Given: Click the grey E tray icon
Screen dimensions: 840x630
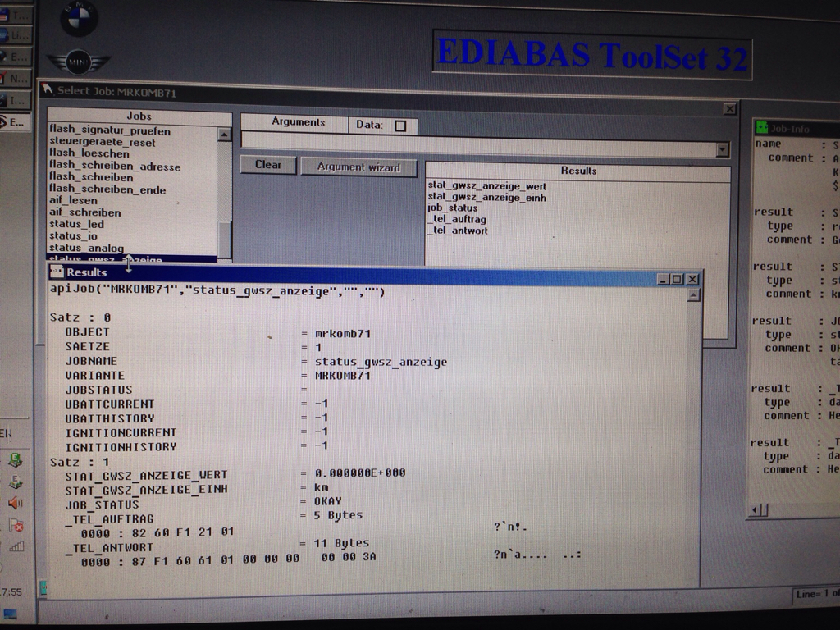Looking at the screenshot, I should 15,482.
